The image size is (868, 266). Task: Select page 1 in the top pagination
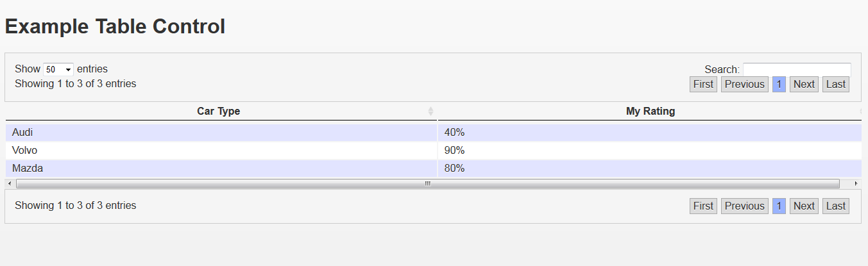click(779, 84)
